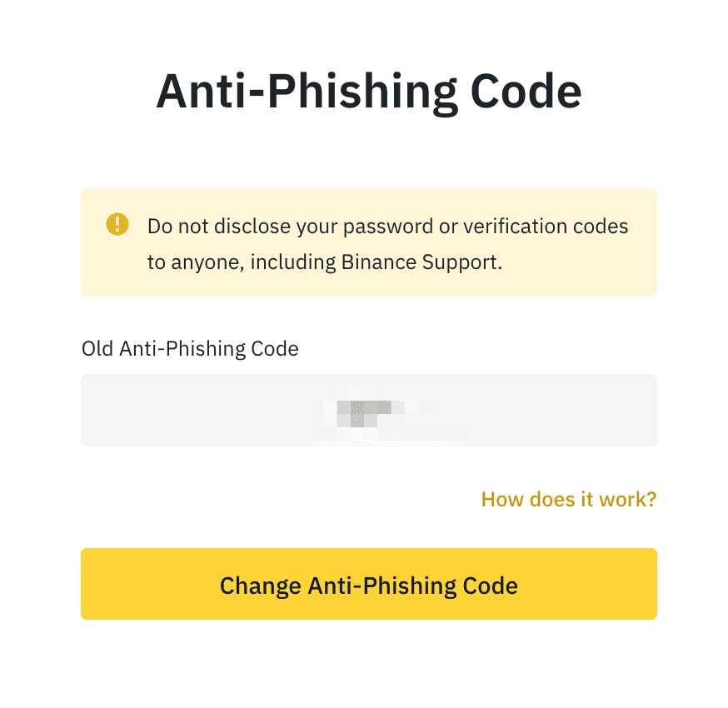Click the empty left side of the code field
Screen dimensions: 728x708
tap(183, 410)
